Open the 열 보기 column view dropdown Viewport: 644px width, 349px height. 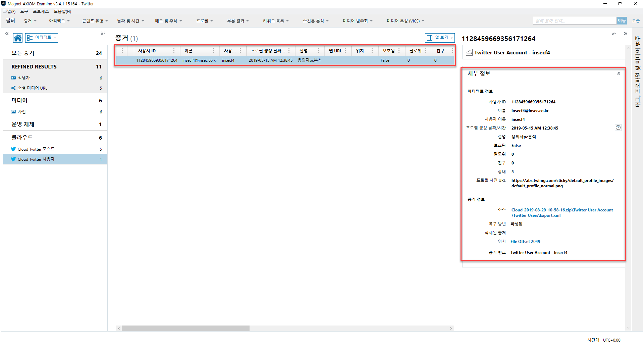(440, 38)
